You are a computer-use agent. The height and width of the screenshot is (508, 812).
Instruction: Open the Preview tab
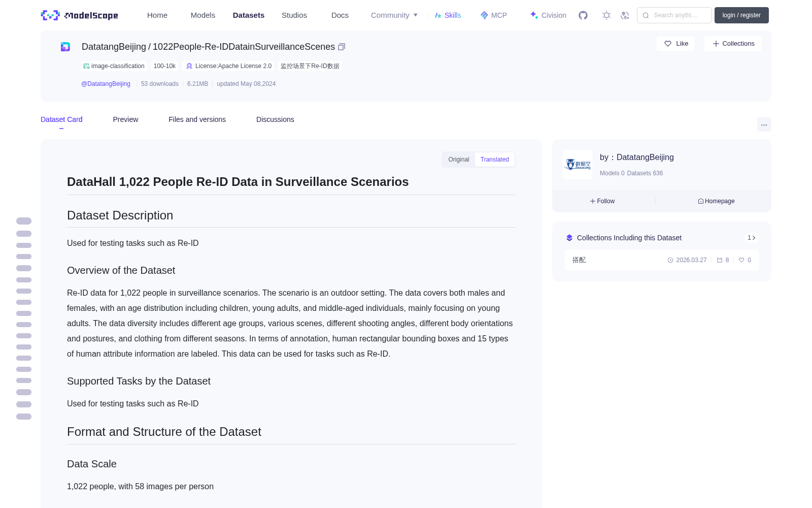point(125,119)
